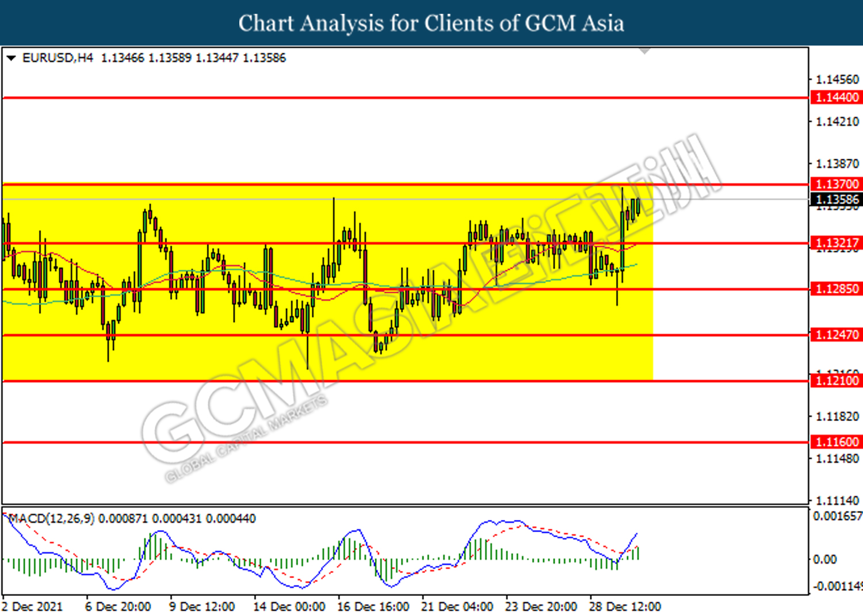Viewport: 863px width, 616px height.
Task: Select the MACD 0.001657 axis value
Action: (x=838, y=516)
